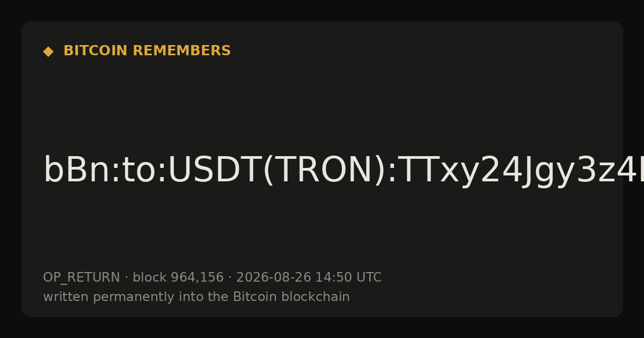This screenshot has width=644, height=338.
Task: Click the orange diamond logo icon
Action: [48, 52]
